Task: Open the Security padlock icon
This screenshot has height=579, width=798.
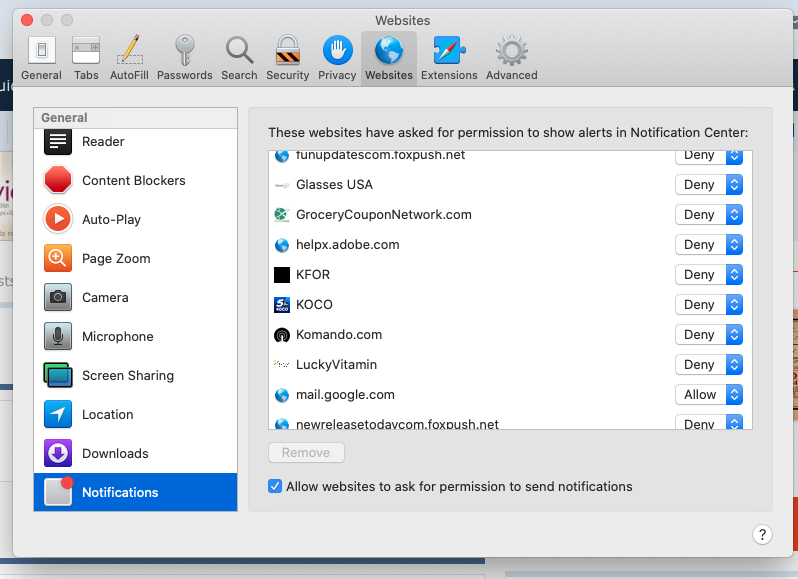Action: tap(288, 50)
